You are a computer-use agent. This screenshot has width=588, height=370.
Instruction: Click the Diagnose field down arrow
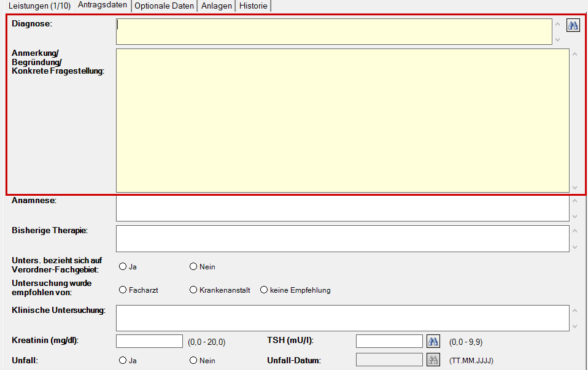[558, 39]
